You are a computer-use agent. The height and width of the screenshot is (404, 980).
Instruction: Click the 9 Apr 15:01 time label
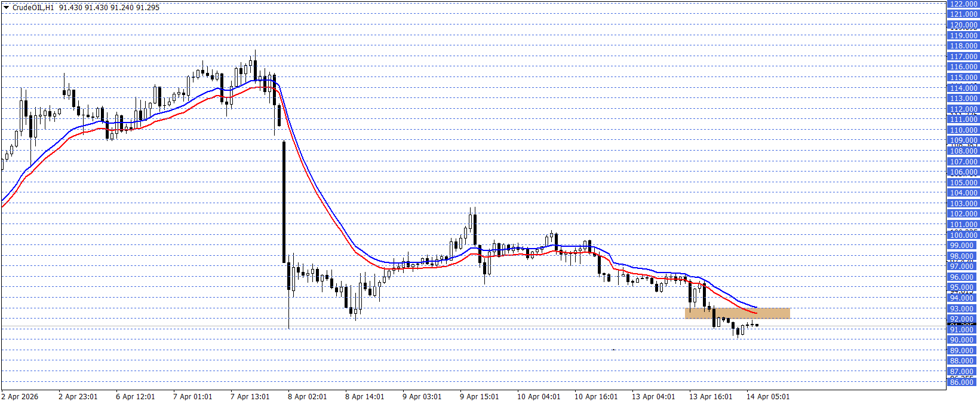(479, 397)
